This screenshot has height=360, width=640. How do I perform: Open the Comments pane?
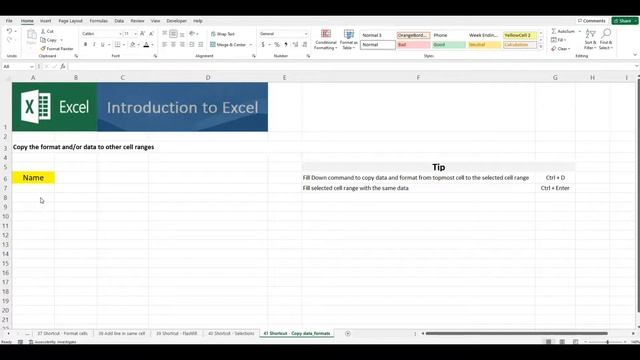pos(591,21)
